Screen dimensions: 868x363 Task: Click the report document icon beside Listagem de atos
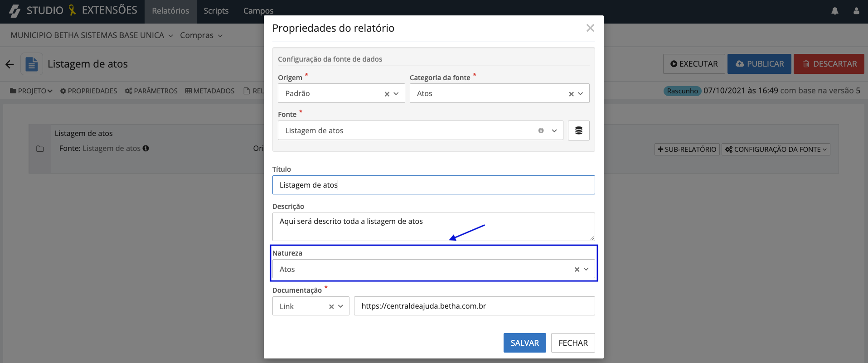[x=32, y=64]
